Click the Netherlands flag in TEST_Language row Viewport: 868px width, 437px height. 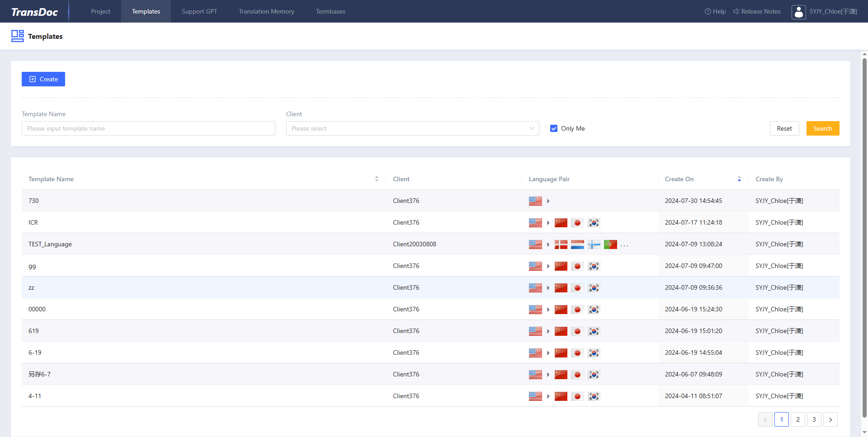[577, 244]
